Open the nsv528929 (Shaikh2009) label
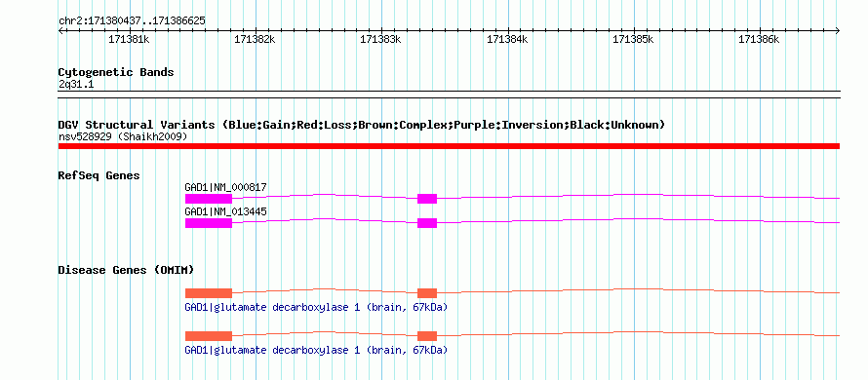This screenshot has height=380, width=868. (x=122, y=136)
